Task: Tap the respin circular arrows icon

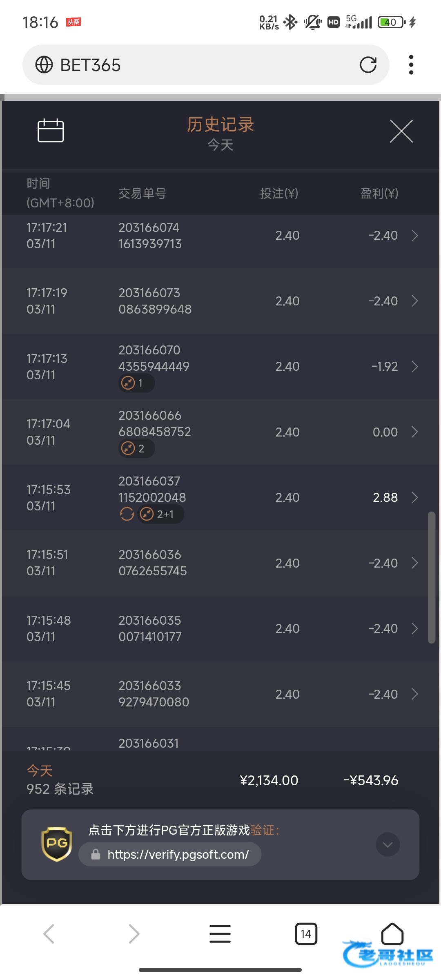Action: click(127, 514)
